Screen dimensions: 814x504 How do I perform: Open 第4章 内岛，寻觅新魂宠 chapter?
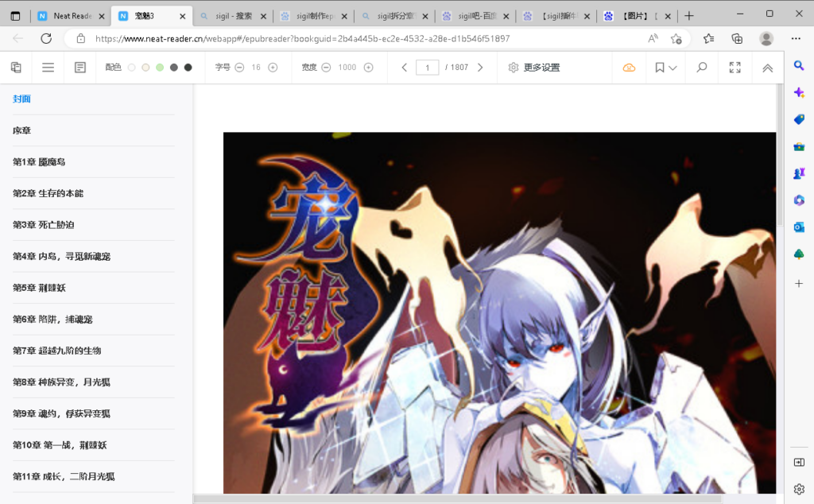(x=61, y=257)
